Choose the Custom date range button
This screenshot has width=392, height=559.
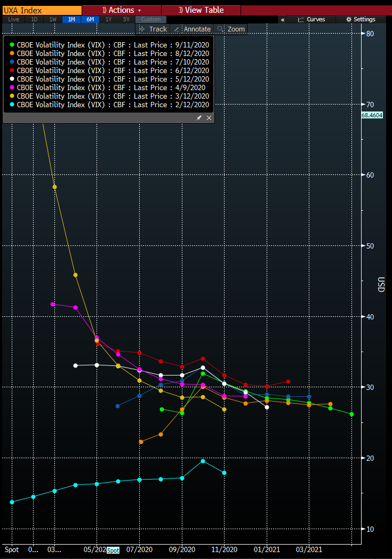point(151,19)
